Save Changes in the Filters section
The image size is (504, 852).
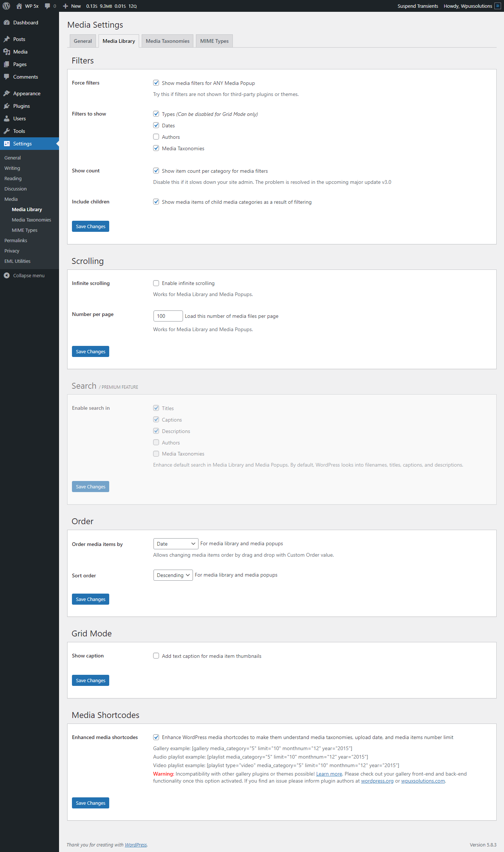(90, 226)
